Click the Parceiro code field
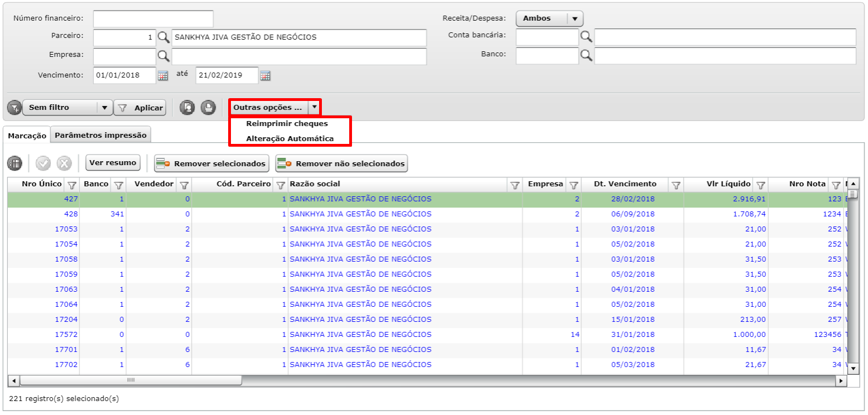 [124, 37]
